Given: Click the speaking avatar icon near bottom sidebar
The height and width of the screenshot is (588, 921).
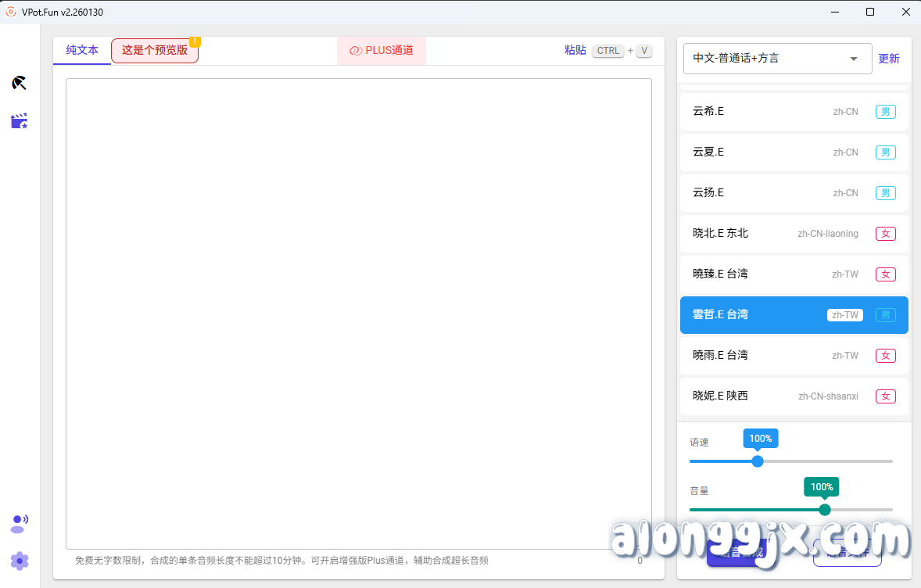Looking at the screenshot, I should [x=19, y=524].
